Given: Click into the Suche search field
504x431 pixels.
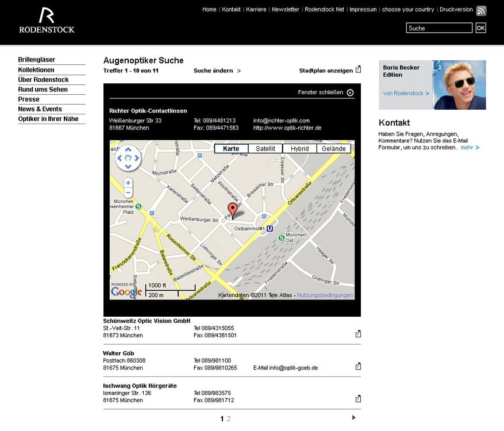Looking at the screenshot, I should (439, 28).
